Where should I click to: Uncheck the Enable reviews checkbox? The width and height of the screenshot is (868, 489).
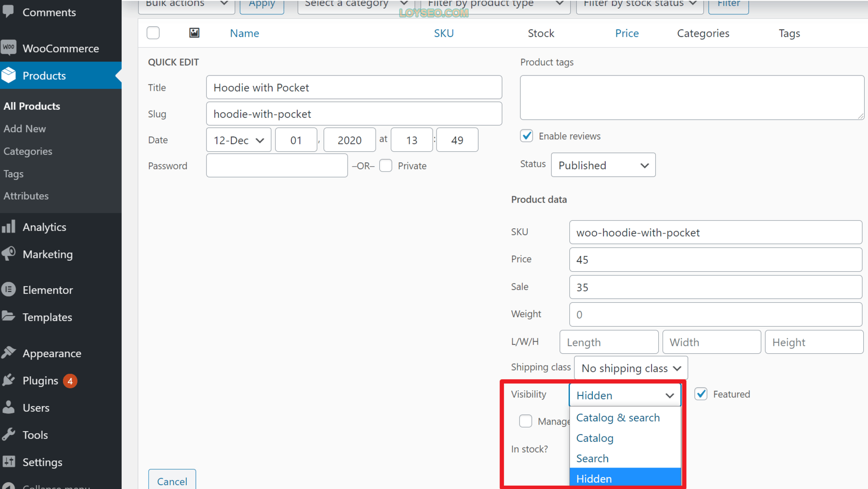coord(526,136)
